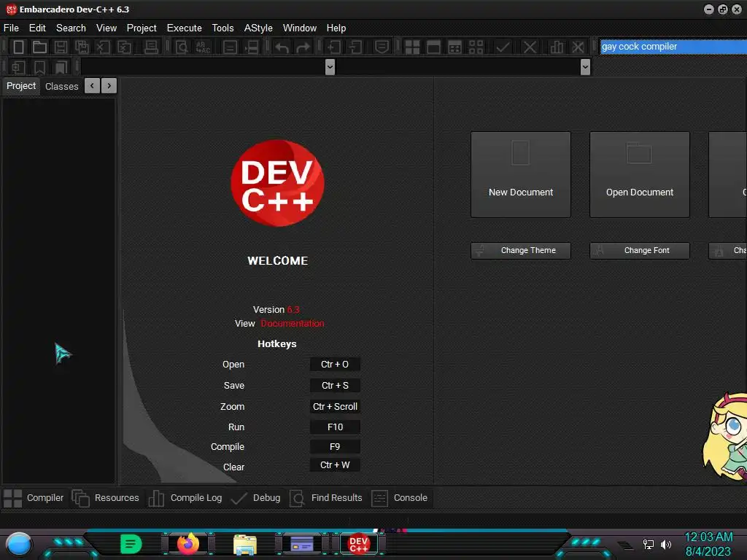Open Firefox from the taskbar
Viewport: 747px width, 560px height.
(187, 544)
